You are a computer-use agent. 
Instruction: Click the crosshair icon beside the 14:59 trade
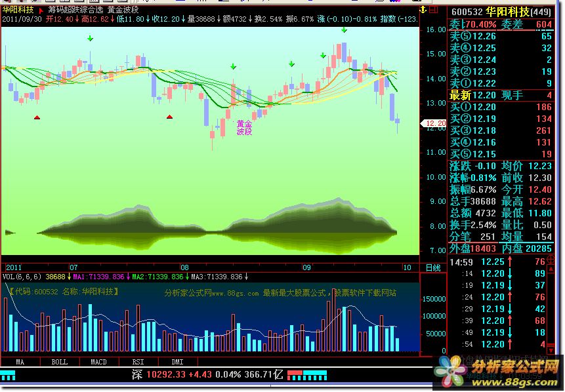click(551, 259)
